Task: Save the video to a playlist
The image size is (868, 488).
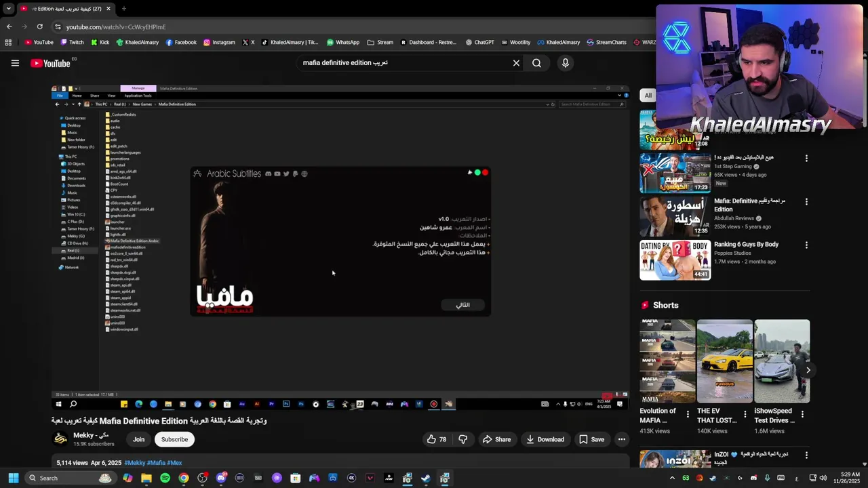Action: pos(591,439)
